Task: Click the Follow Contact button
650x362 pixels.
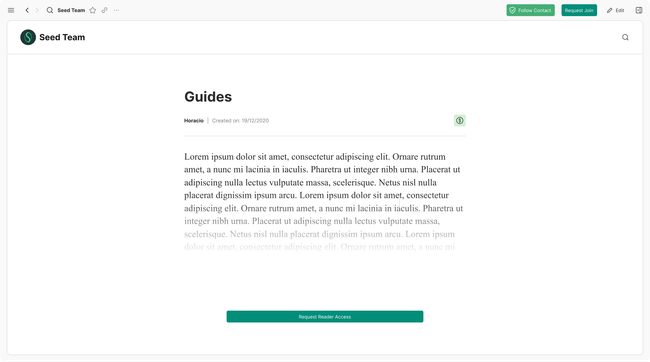Action: point(530,10)
